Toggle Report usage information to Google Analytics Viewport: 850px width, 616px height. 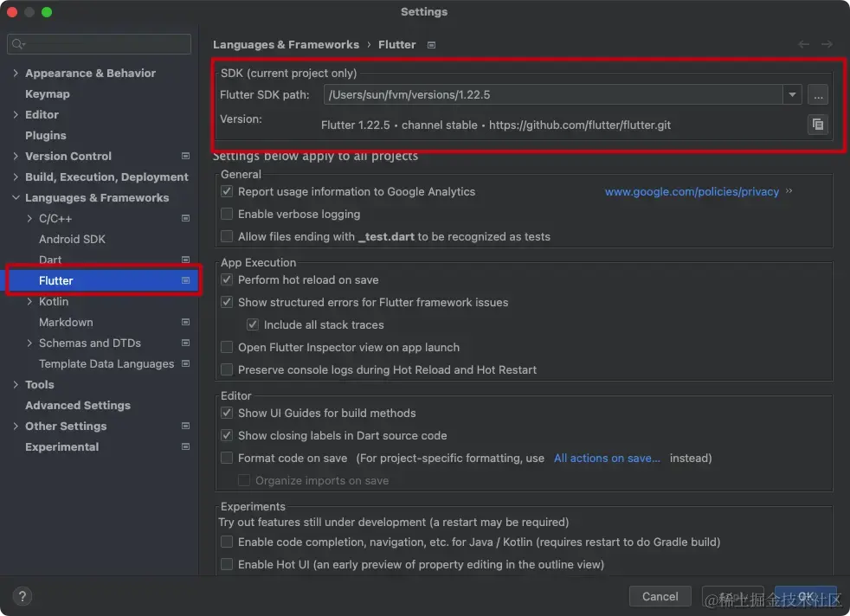coord(227,191)
